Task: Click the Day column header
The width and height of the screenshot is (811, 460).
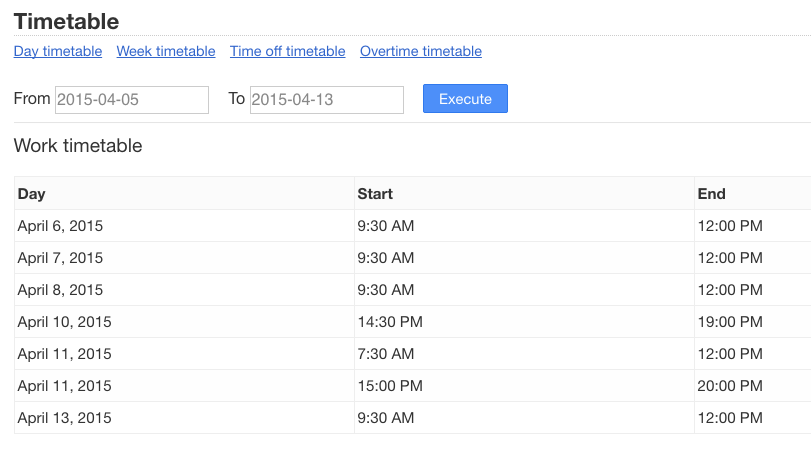Action: pos(32,194)
